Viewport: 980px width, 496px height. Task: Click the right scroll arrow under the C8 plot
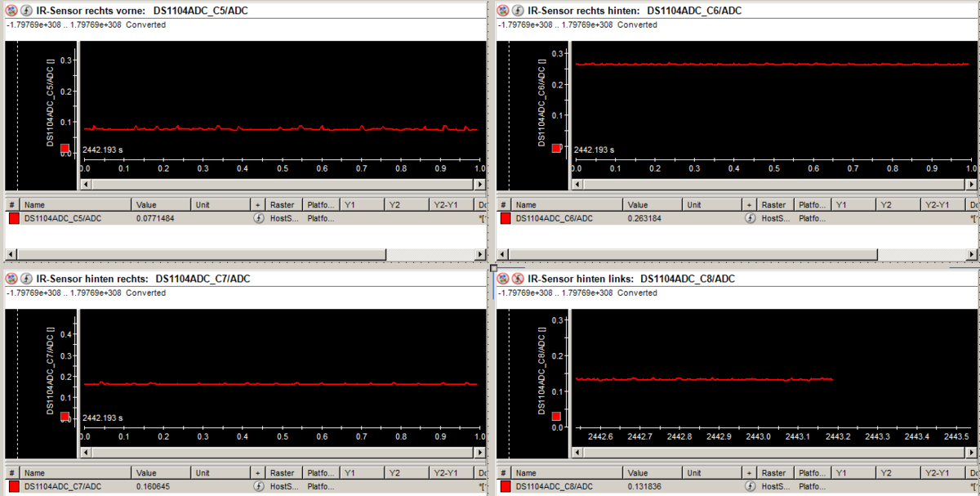(x=972, y=454)
